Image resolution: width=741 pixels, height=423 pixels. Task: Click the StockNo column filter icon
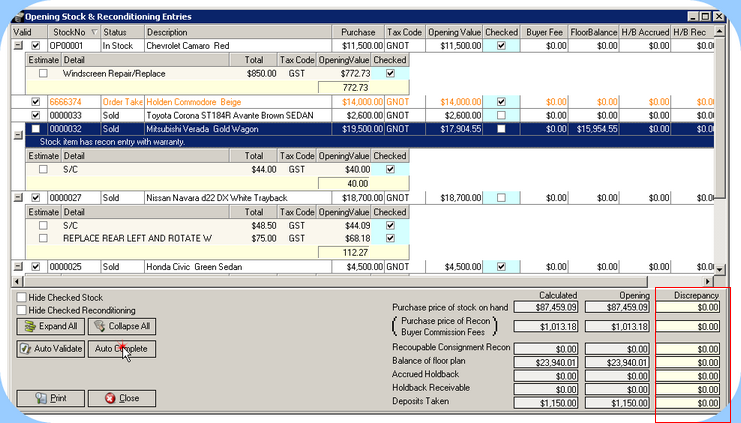click(x=95, y=32)
